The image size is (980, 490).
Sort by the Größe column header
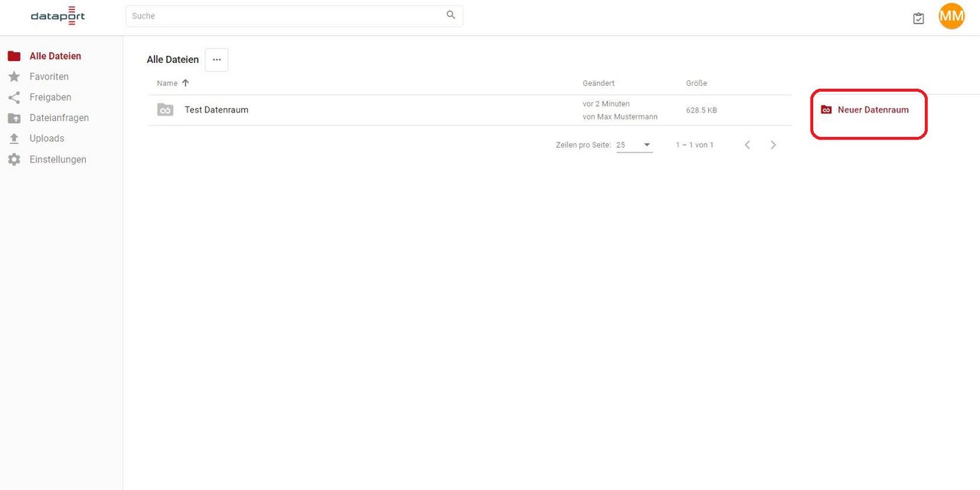(696, 83)
